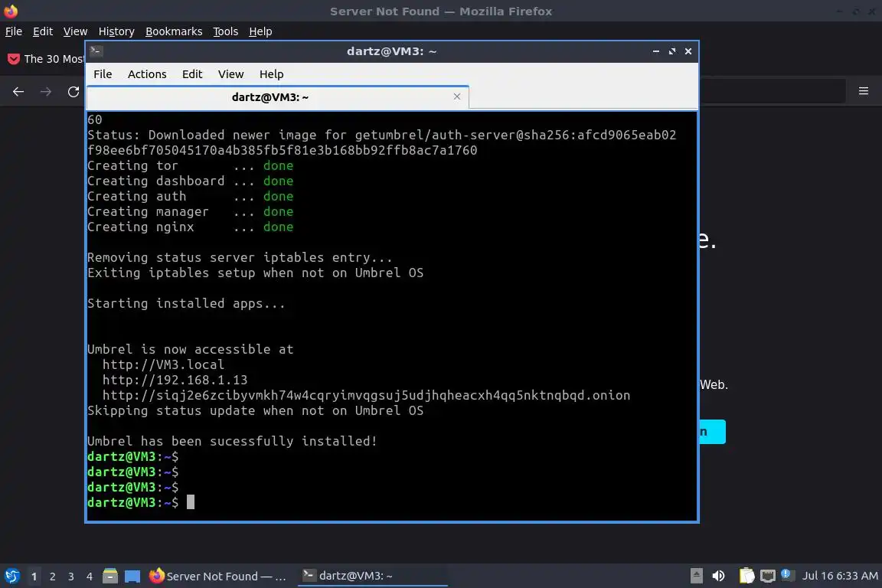Screen dimensions: 882x588
Task: Open Firefox View menu
Action: pos(75,31)
